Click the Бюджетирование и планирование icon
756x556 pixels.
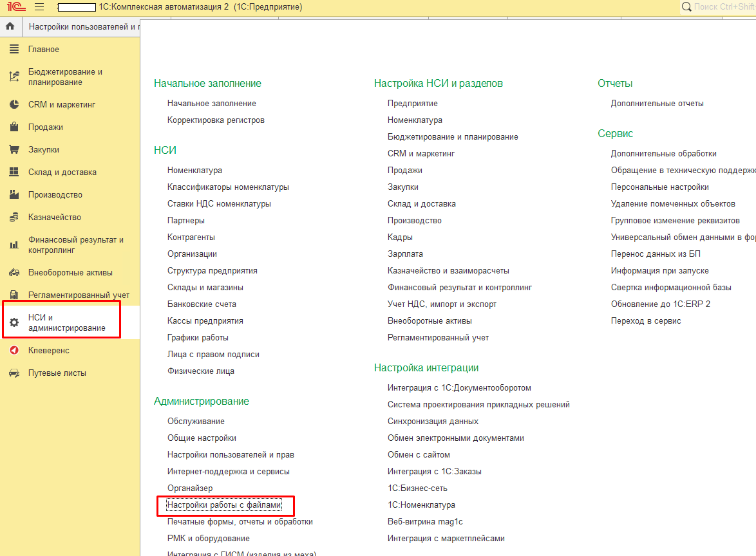[x=14, y=77]
